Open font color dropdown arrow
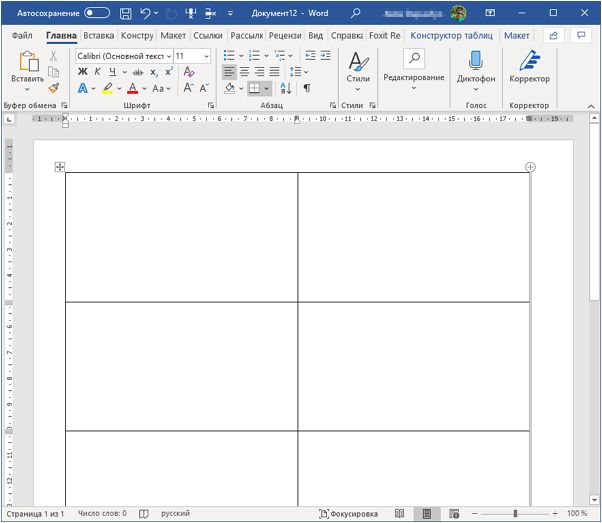 (x=144, y=89)
